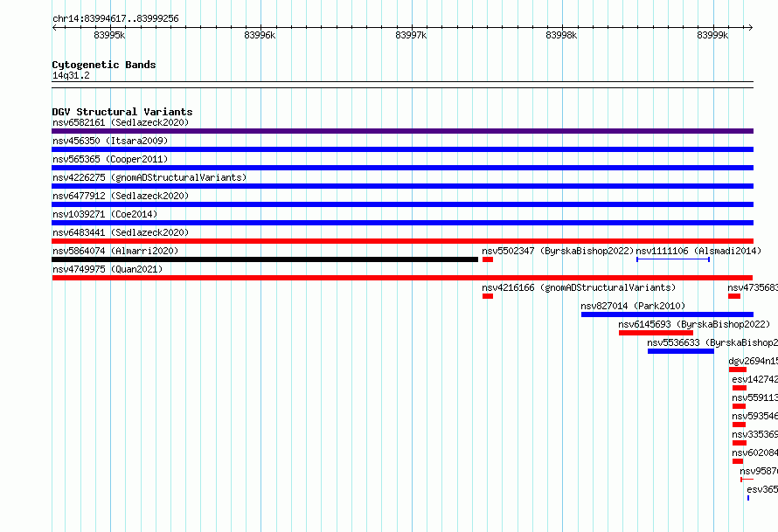The height and width of the screenshot is (532, 778).
Task: Click the DGV Structural Variants track title
Action: pyautogui.click(x=122, y=112)
